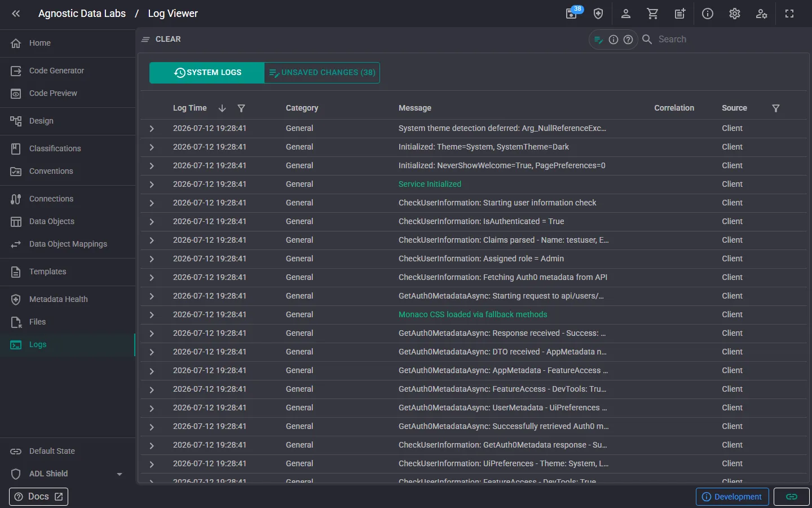Select Logs in the sidebar
Image resolution: width=812 pixels, height=508 pixels.
68,344
